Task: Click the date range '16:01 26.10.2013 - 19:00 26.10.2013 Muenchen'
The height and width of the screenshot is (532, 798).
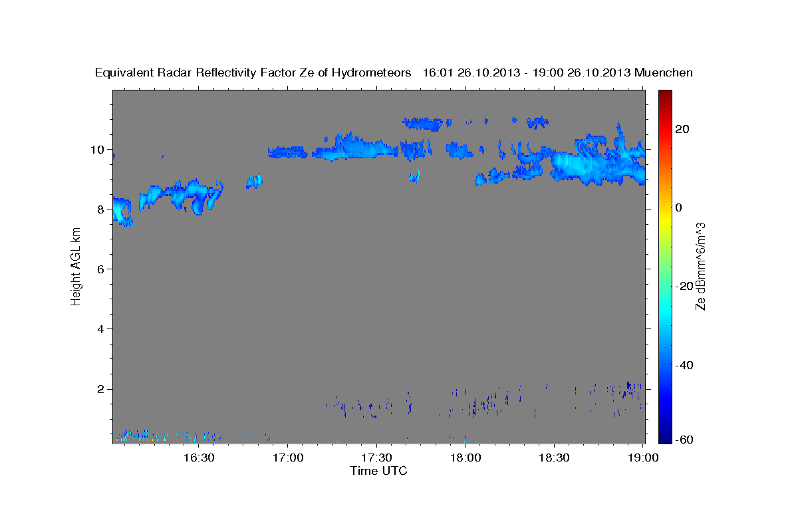Action: pos(558,73)
